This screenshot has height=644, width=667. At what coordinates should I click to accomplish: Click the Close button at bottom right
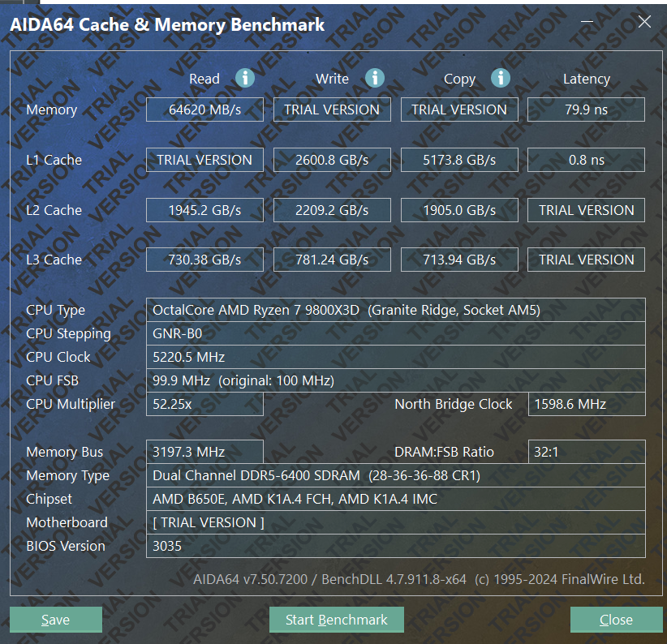616,620
